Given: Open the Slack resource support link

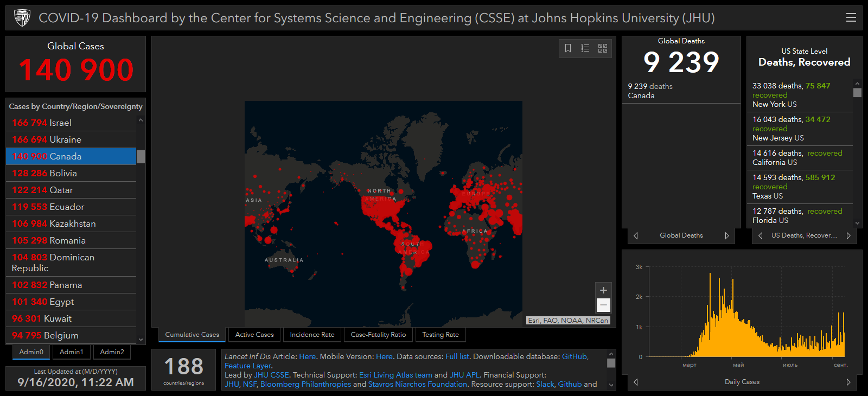Looking at the screenshot, I should coord(545,384).
